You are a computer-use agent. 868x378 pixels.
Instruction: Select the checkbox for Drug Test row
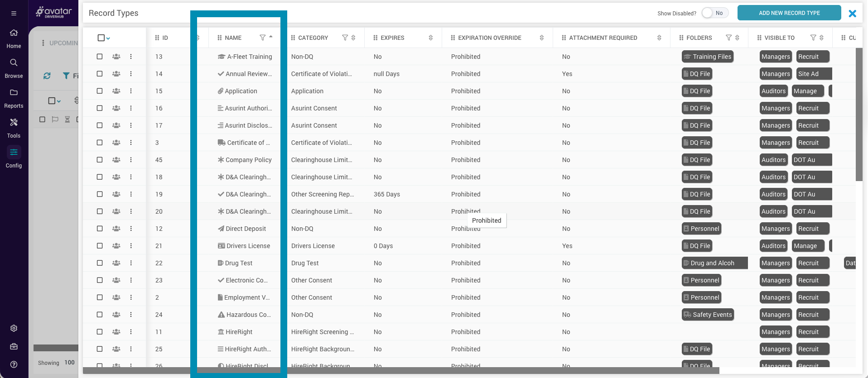click(100, 263)
